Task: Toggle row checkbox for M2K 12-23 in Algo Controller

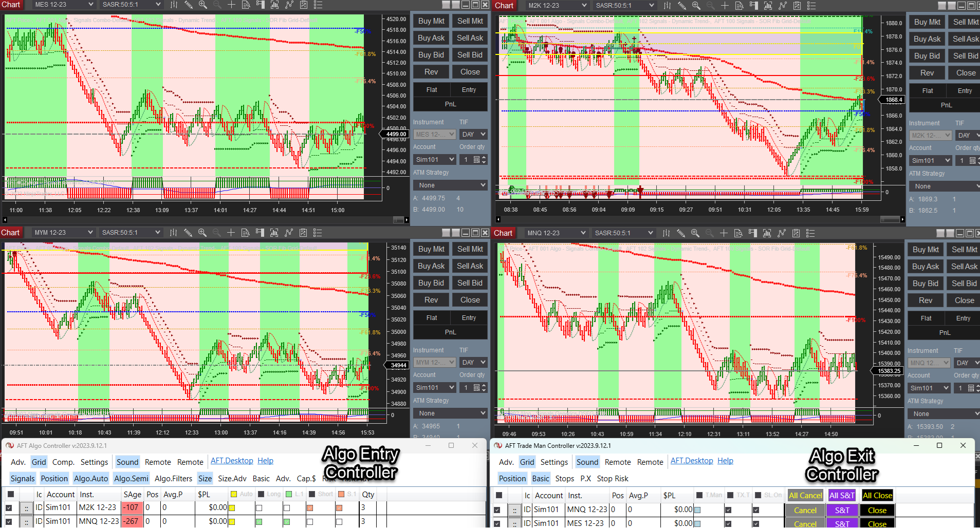Action: coord(9,507)
